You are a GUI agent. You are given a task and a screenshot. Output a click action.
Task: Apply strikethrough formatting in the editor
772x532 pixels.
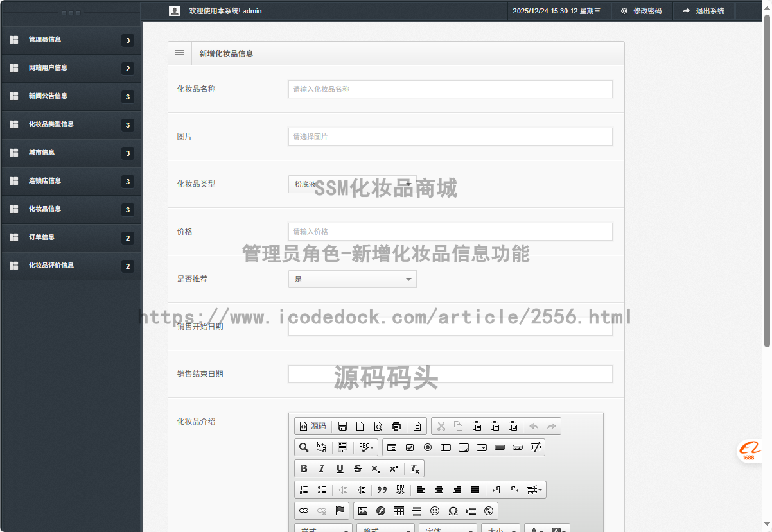pos(358,468)
